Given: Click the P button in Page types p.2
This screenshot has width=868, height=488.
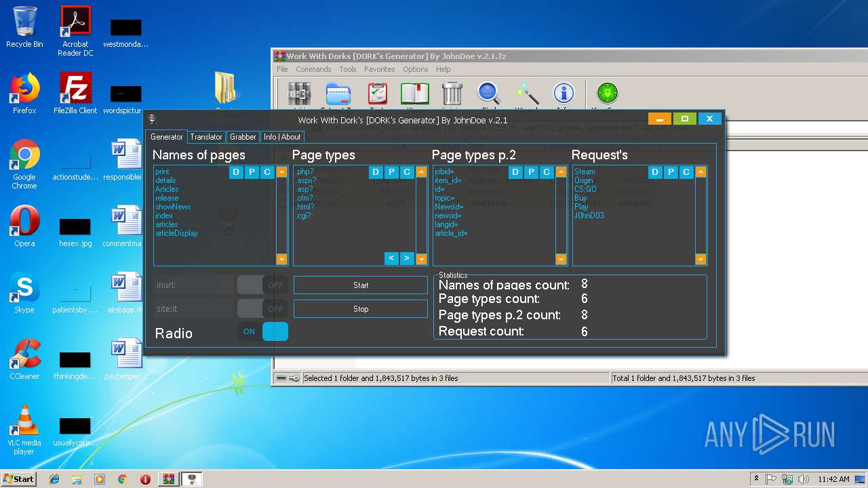Looking at the screenshot, I should (531, 172).
